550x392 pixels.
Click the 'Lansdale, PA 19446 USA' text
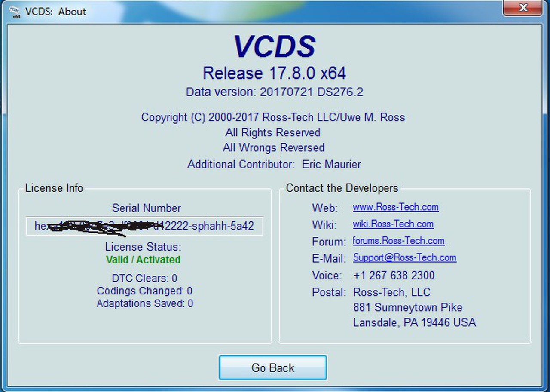(415, 322)
